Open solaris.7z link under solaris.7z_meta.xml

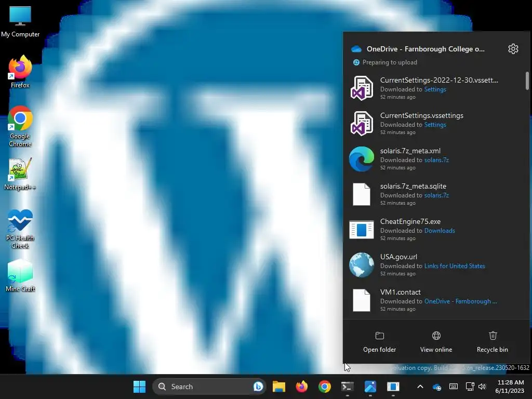436,160
